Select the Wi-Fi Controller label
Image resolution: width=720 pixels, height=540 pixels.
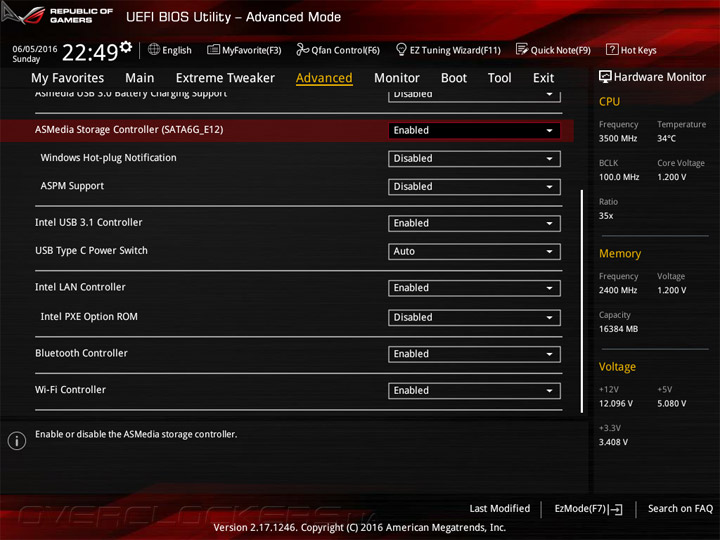coord(70,390)
